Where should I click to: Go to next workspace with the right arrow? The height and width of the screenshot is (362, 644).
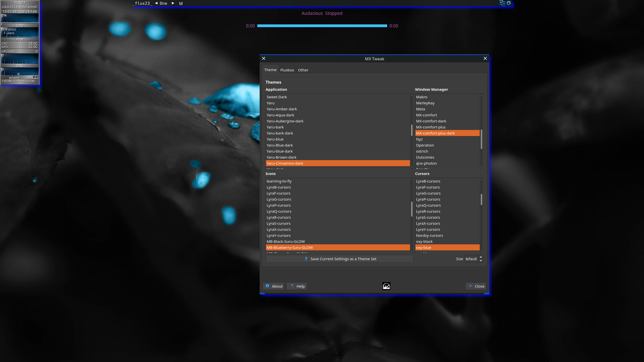click(x=173, y=3)
